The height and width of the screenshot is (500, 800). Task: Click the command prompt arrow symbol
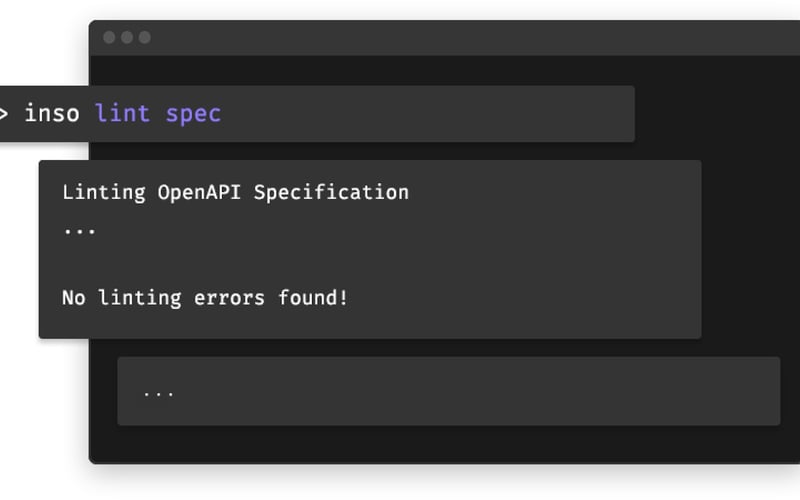(4, 114)
